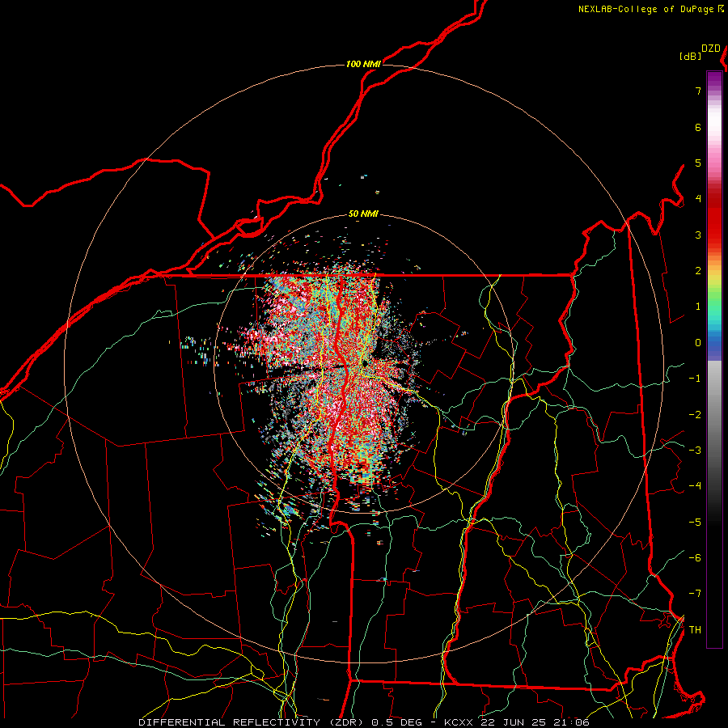Click the 50 NMI range ring label
Screen dimensions: 728x728
click(363, 214)
